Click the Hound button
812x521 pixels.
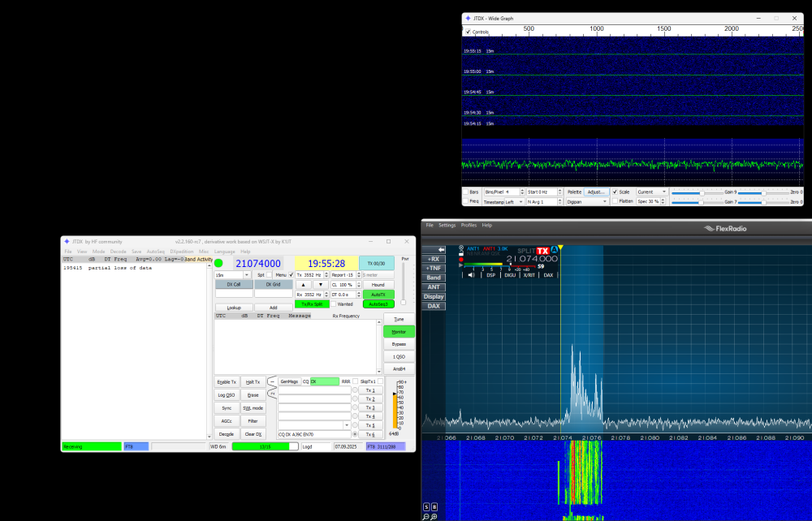tap(378, 285)
